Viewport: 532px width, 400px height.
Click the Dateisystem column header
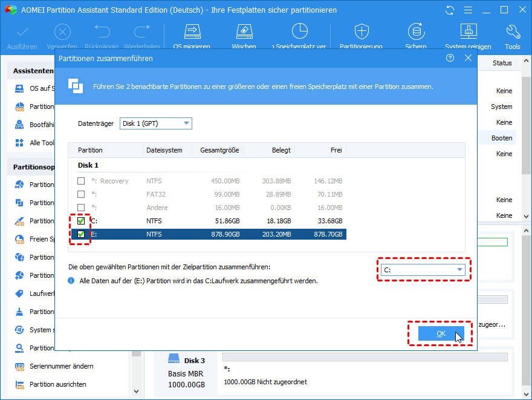[164, 150]
